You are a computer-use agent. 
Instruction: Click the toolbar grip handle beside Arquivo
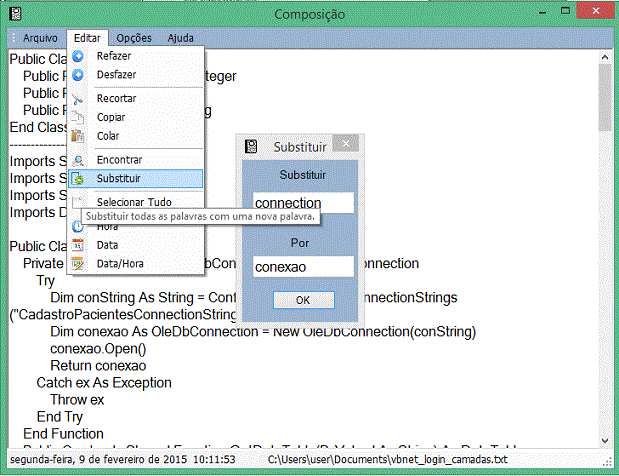14,38
